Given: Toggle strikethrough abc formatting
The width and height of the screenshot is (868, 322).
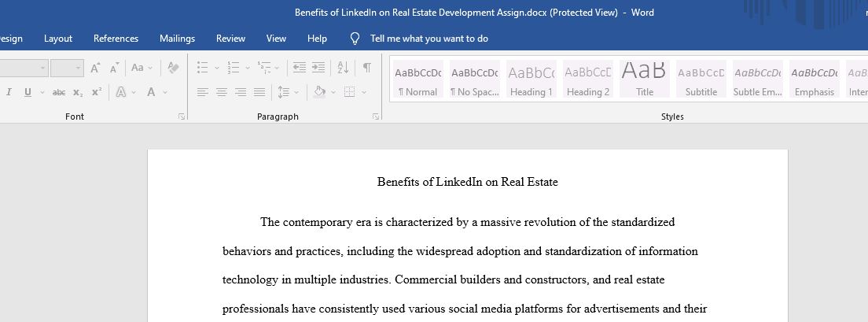Looking at the screenshot, I should point(59,92).
